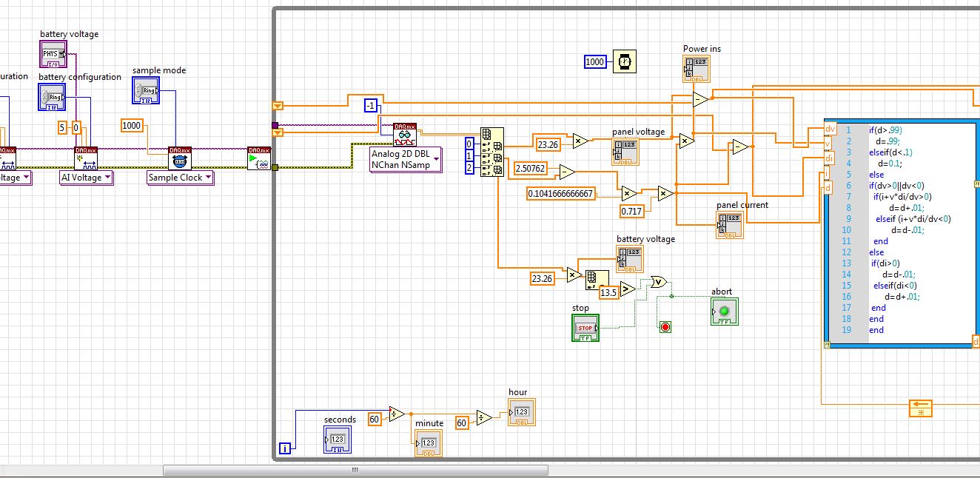This screenshot has height=478, width=980.
Task: Select the abort boolean indicator terminal
Action: tap(724, 312)
